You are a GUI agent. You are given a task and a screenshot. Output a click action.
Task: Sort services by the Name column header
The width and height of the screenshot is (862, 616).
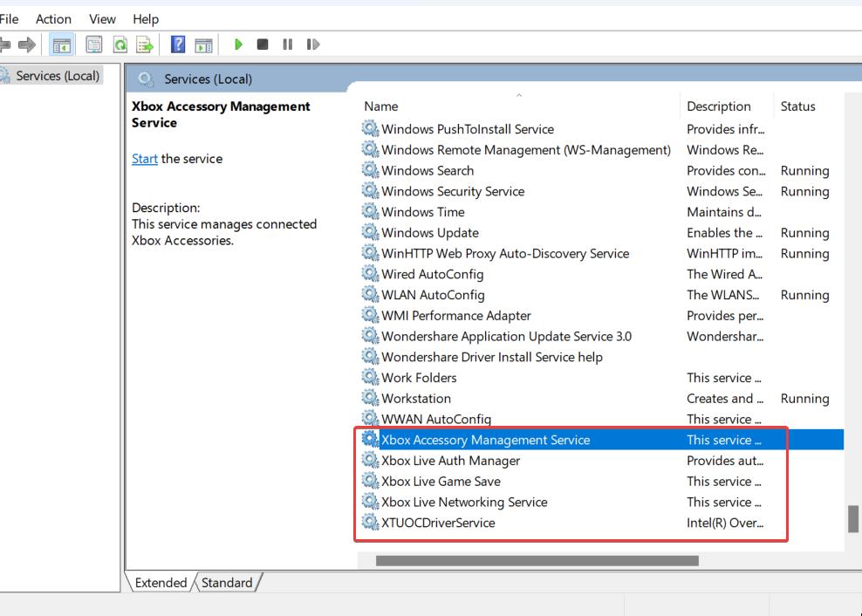[381, 106]
